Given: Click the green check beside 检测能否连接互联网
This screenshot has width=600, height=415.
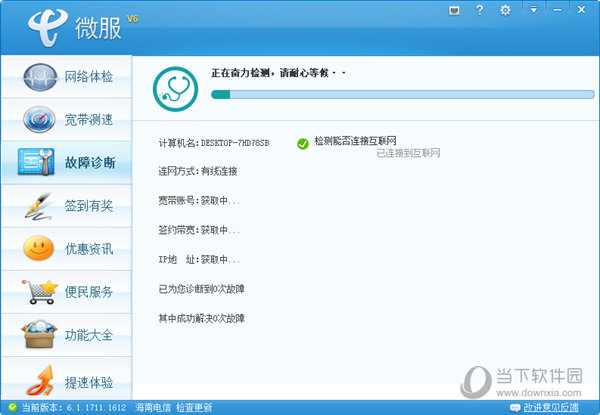Looking at the screenshot, I should (x=303, y=144).
